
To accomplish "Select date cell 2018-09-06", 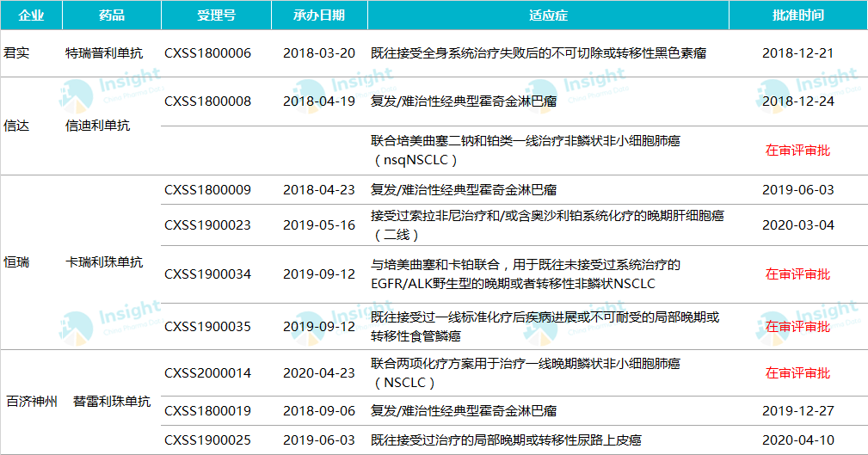I will 319,411.
